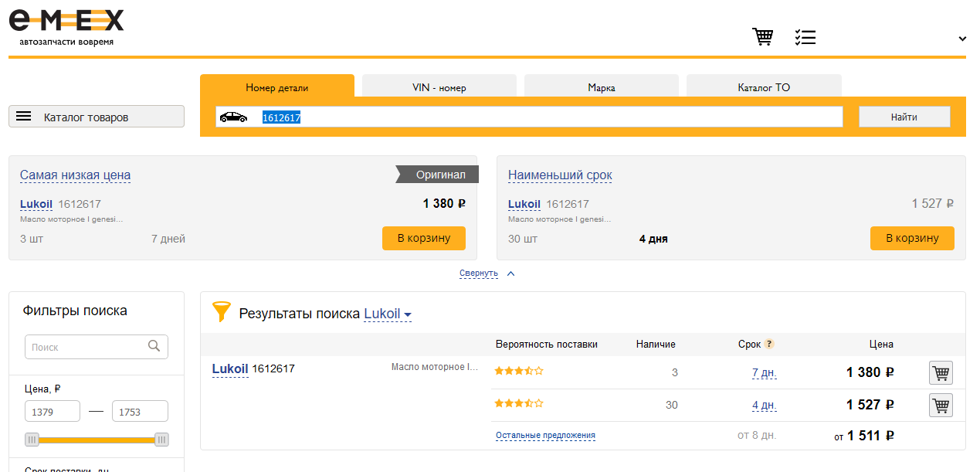Add the 4 дня offer card to cart
The width and height of the screenshot is (980, 472).
(912, 238)
